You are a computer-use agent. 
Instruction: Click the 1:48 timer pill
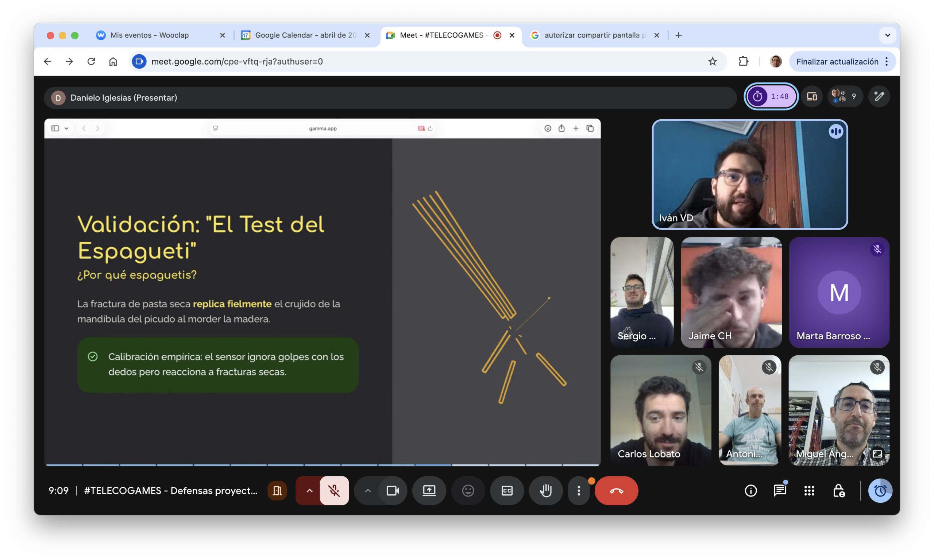coord(771,97)
